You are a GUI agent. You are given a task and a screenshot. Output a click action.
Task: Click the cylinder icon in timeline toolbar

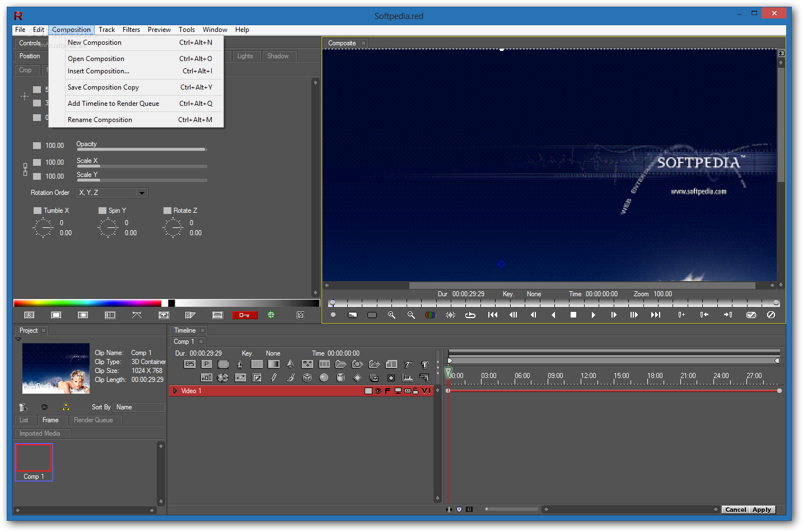pos(340,378)
